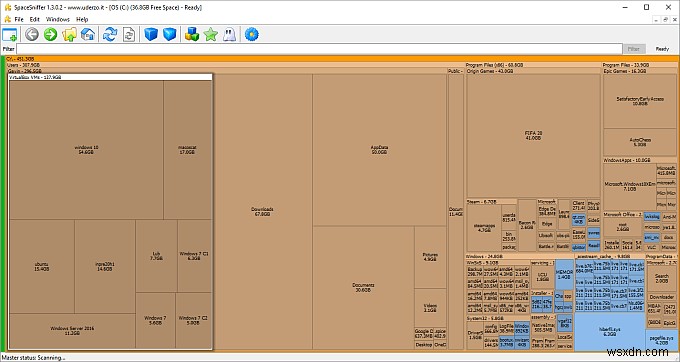Return to the home view

point(88,34)
